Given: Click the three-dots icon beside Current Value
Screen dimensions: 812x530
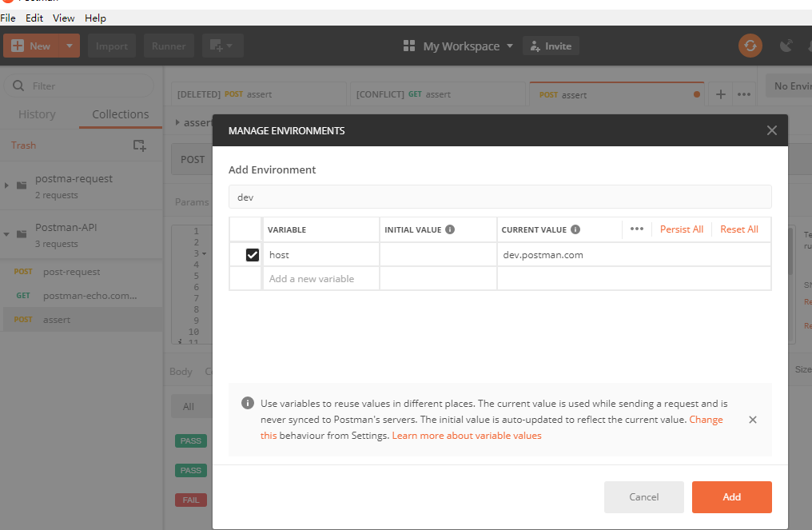Looking at the screenshot, I should tap(636, 229).
